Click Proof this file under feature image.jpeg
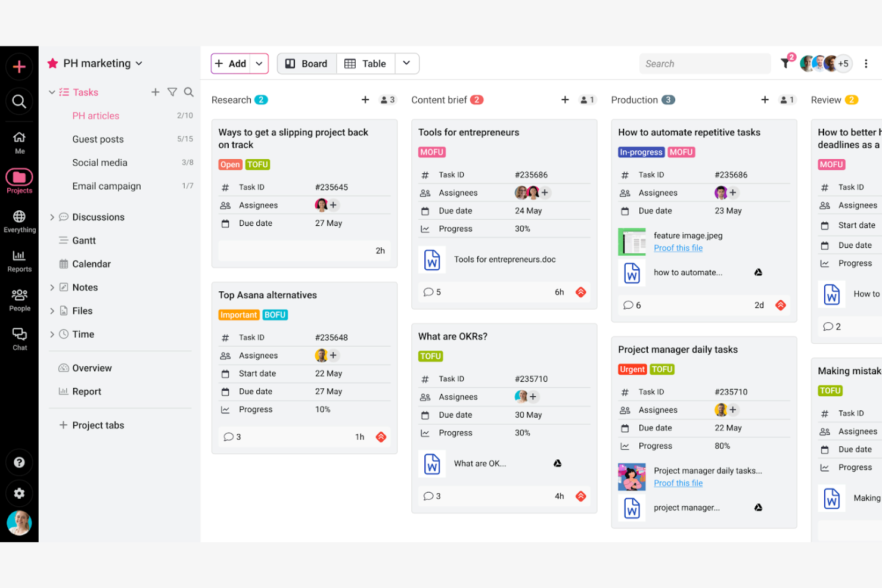Image resolution: width=882 pixels, height=588 pixels. (x=678, y=248)
